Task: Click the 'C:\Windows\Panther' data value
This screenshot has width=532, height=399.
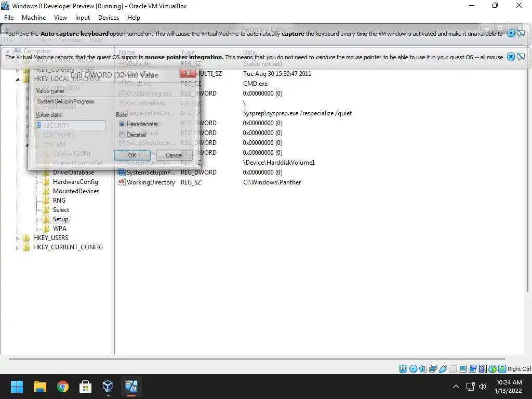Action: (272, 182)
